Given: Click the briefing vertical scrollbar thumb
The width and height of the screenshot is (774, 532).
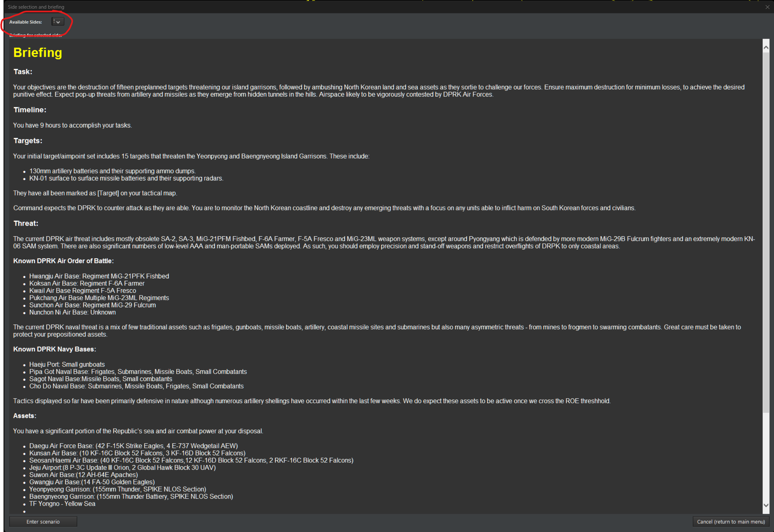Looking at the screenshot, I should [x=766, y=232].
